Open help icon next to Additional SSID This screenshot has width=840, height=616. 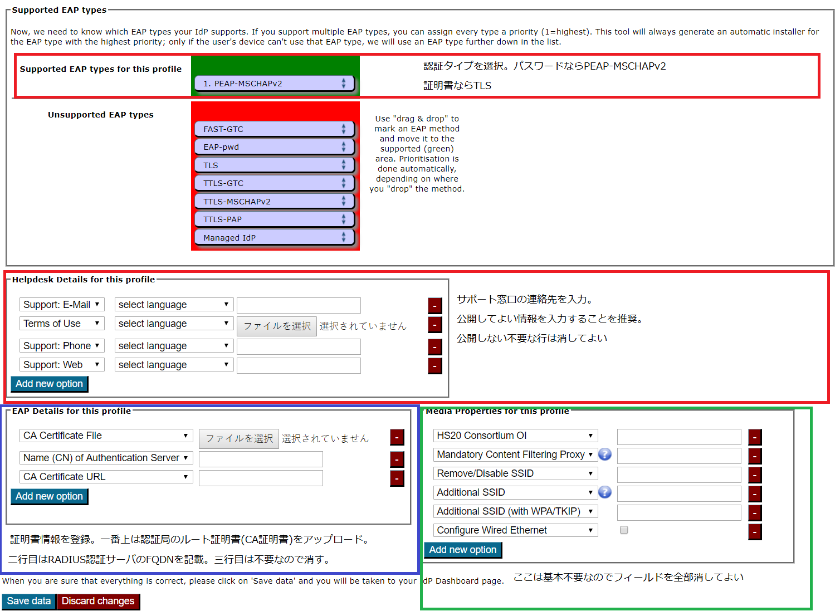point(605,492)
